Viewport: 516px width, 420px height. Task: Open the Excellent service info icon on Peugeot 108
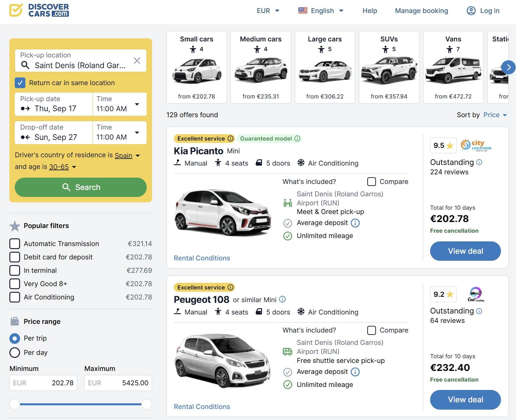[230, 287]
